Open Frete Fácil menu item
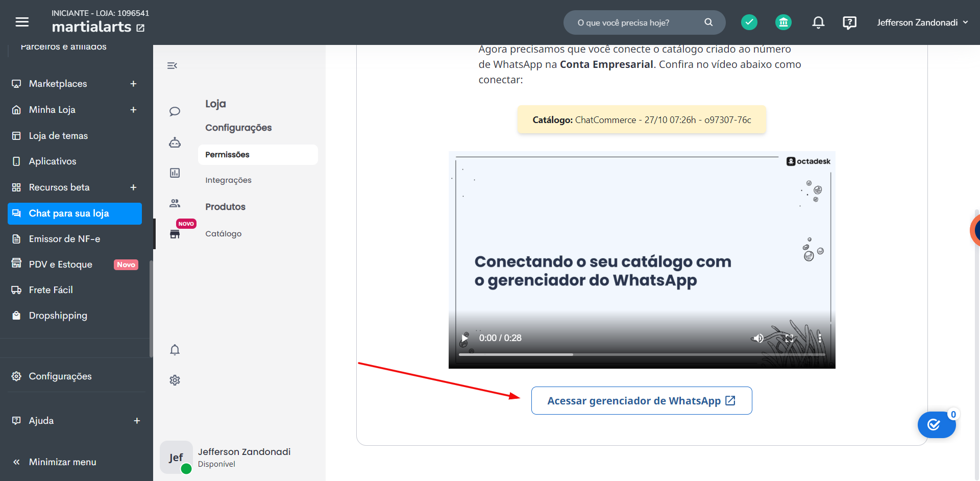This screenshot has width=980, height=481. [x=75, y=290]
